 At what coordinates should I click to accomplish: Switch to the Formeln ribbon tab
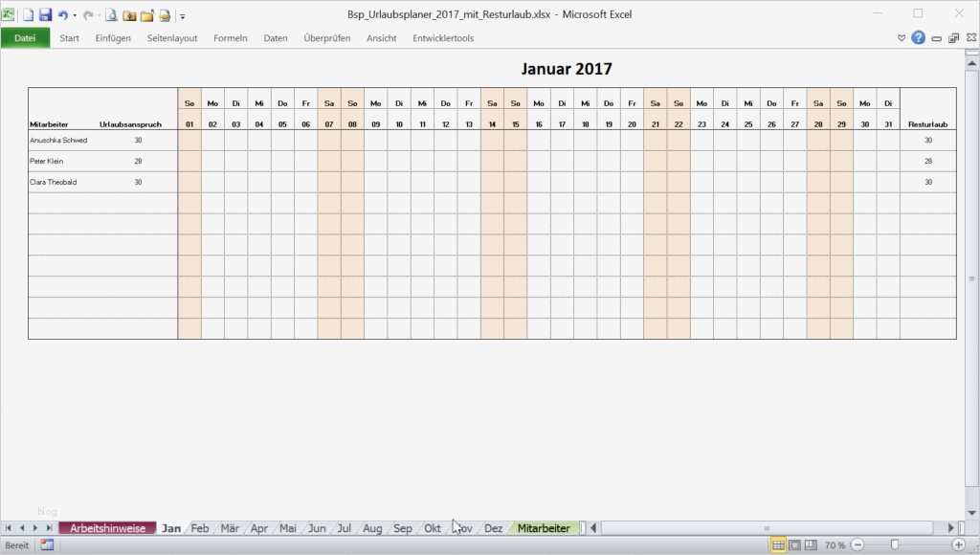[230, 37]
